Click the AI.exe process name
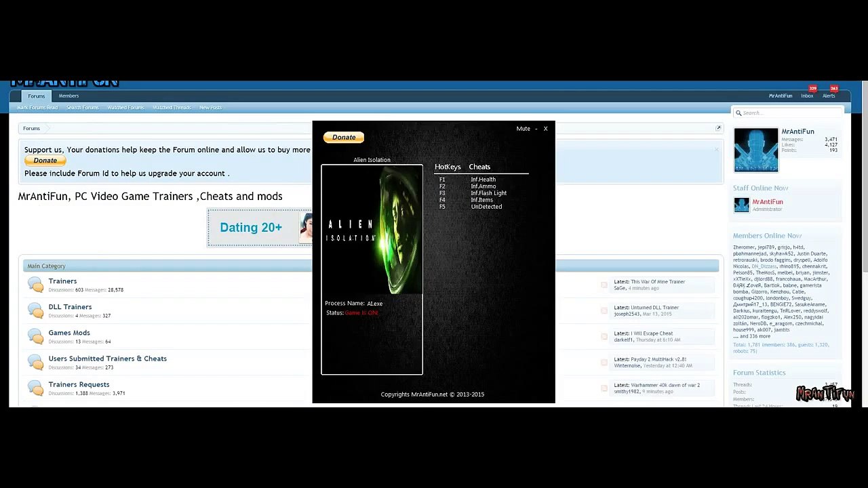 [x=374, y=304]
